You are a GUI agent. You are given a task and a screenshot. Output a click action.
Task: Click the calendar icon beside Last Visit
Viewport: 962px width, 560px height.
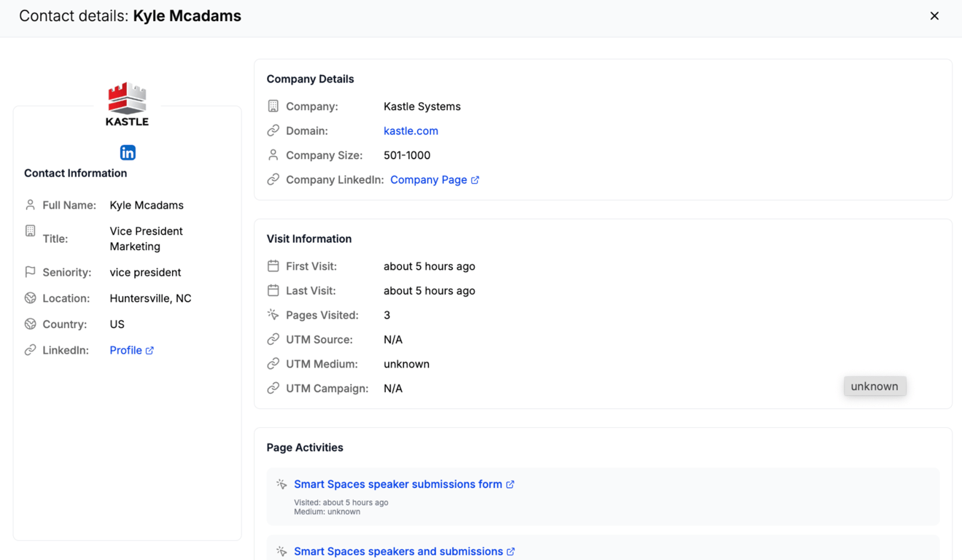point(273,290)
